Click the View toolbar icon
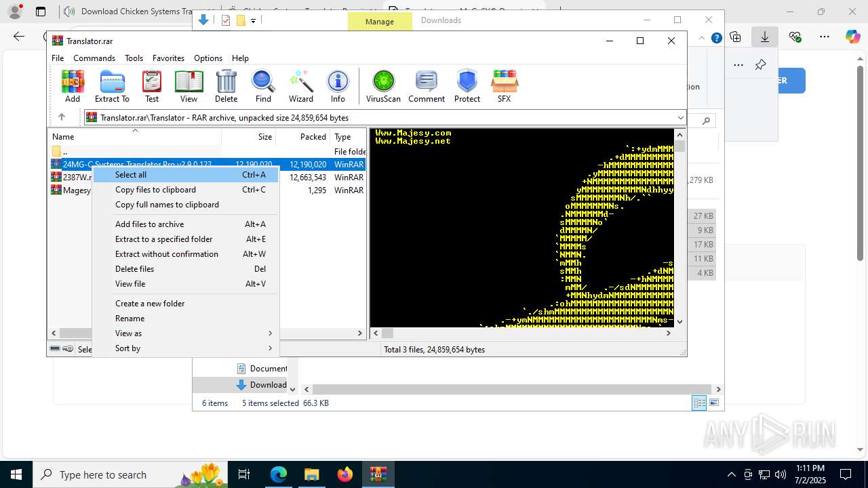This screenshot has width=868, height=488. [189, 86]
